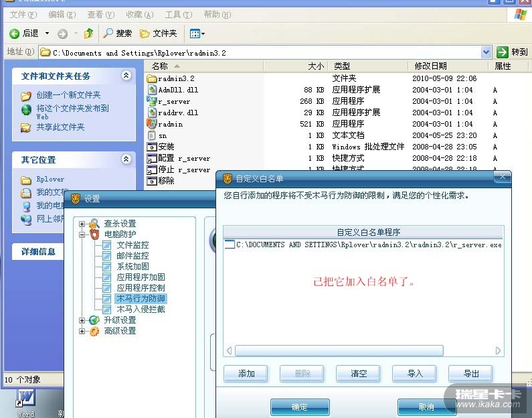
Task: Click the address bar path field
Action: click(260, 53)
